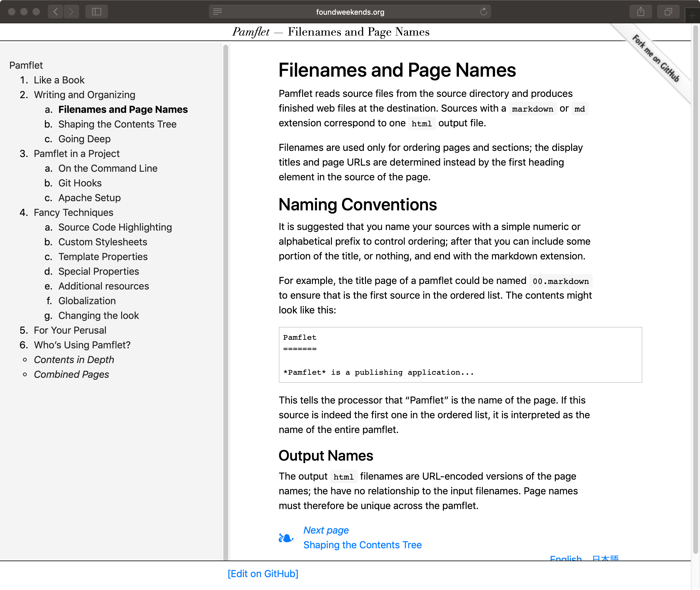Viewport: 700px width, 590px height.
Task: Open the Next page link
Action: coord(326,530)
